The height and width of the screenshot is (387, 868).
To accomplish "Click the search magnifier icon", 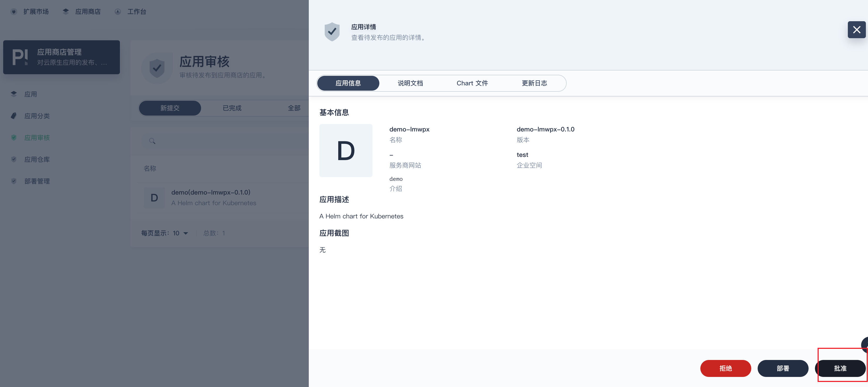I will (152, 141).
